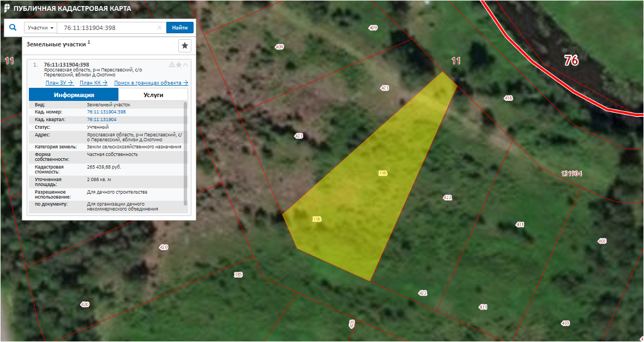Click the Частная собственность value
This screenshot has height=342, width=644.
[112, 154]
